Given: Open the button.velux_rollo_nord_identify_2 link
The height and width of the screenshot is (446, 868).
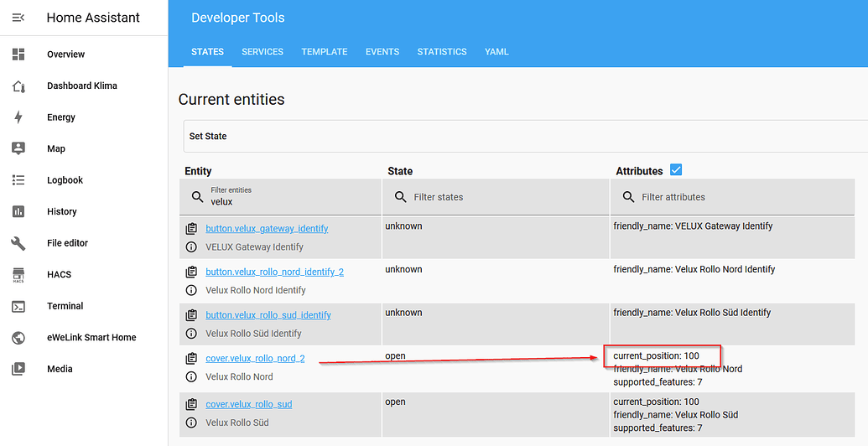Looking at the screenshot, I should pyautogui.click(x=274, y=272).
